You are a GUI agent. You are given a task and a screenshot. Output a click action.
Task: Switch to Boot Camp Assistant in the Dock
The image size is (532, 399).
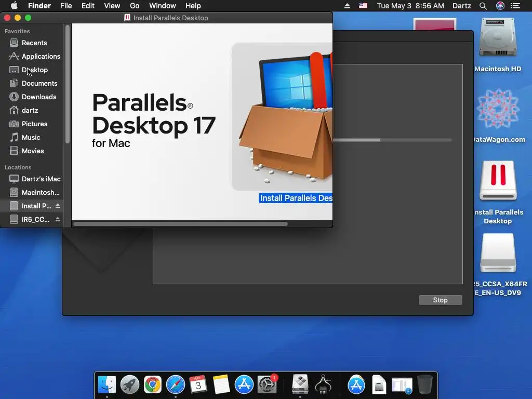(300, 384)
